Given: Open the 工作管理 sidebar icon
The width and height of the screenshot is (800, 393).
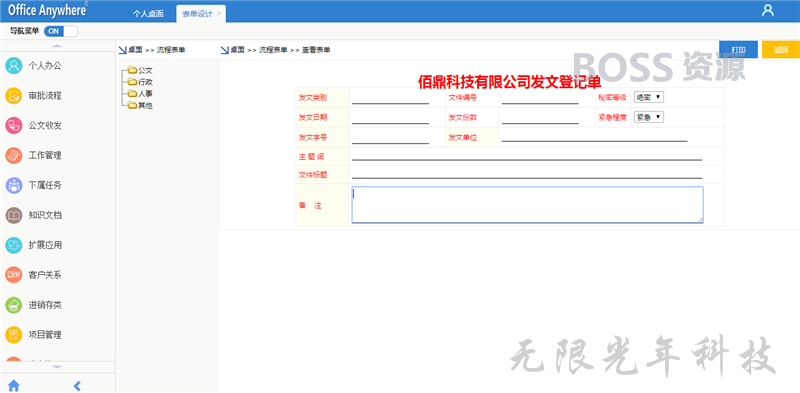Looking at the screenshot, I should coord(14,155).
